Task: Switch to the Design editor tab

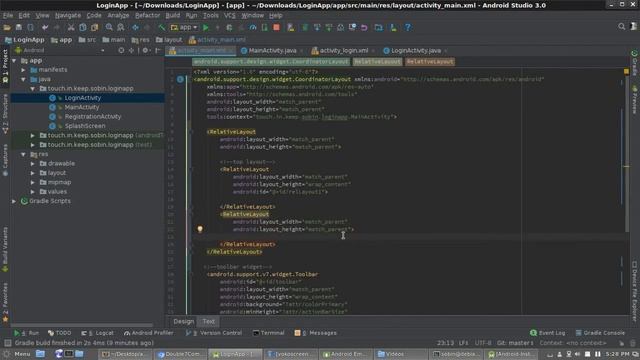Action: click(x=184, y=321)
